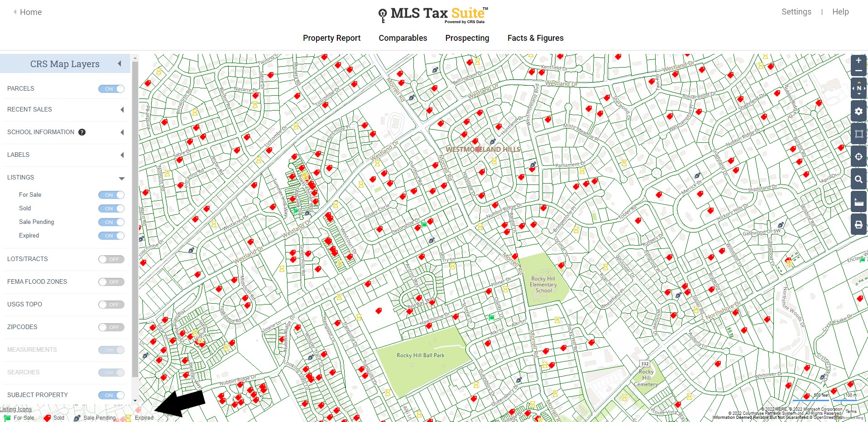This screenshot has width=868, height=422.
Task: Collapse the CRS Map Layers panel arrow
Action: click(120, 64)
